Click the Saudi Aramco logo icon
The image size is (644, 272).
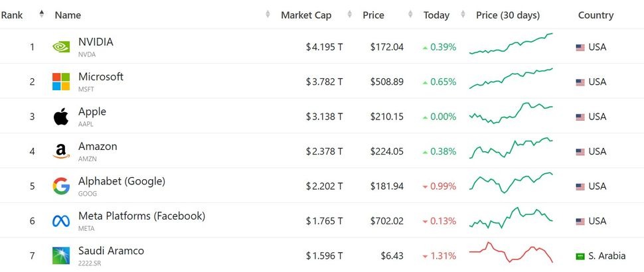pyautogui.click(x=61, y=255)
